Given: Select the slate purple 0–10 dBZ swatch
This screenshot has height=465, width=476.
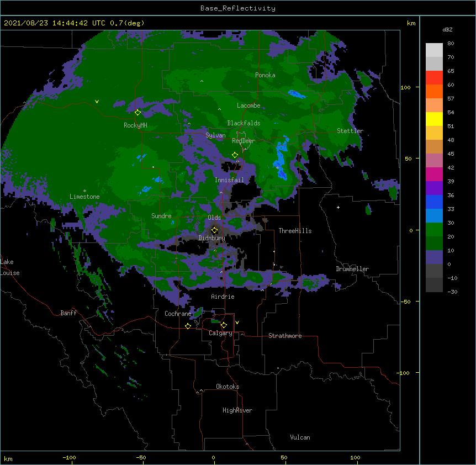Looking at the screenshot, I should coord(434,257).
